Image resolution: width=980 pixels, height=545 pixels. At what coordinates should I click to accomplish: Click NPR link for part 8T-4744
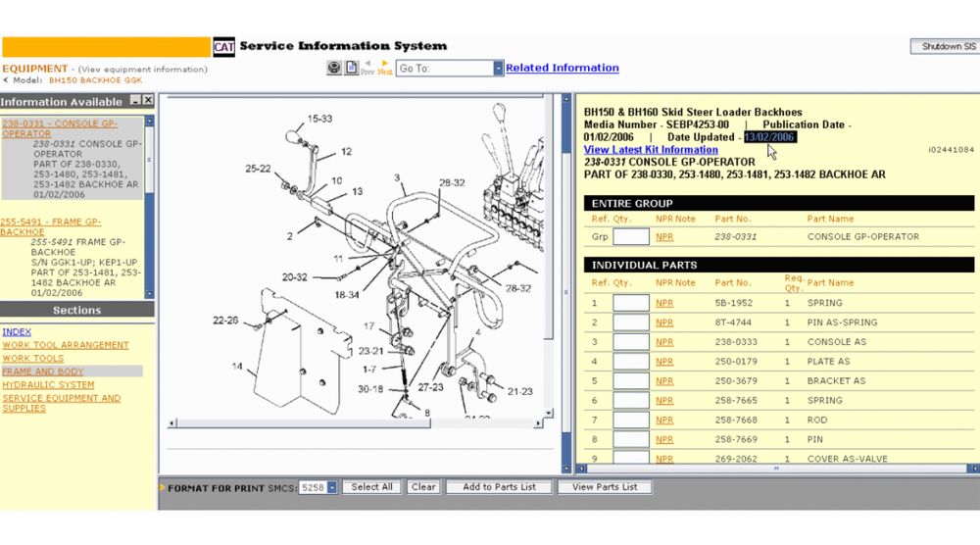664,322
